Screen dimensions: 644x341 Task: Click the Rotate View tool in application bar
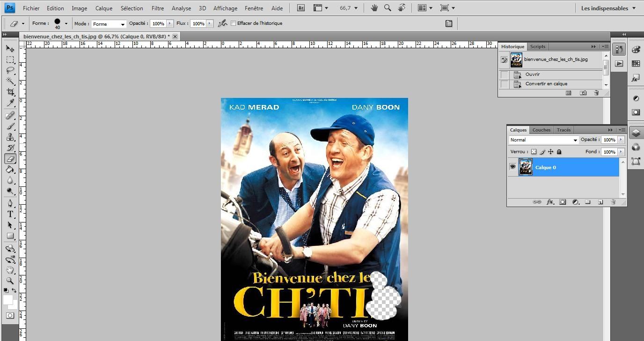(402, 8)
